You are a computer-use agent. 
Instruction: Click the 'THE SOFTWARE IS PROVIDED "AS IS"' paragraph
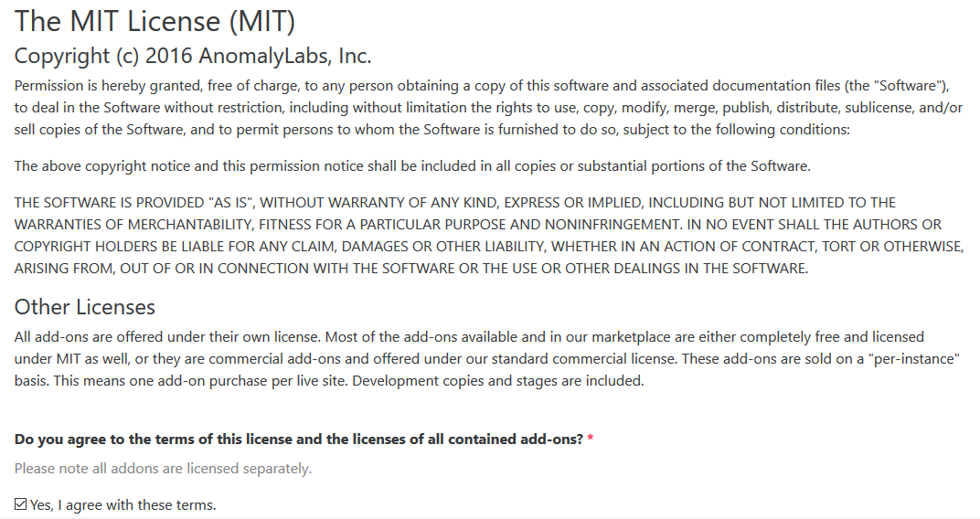point(489,236)
